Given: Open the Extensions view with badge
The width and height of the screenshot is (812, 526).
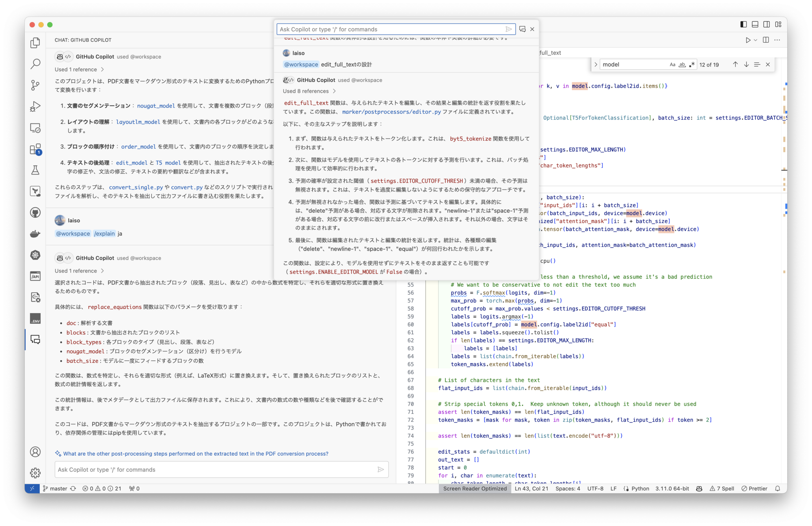Looking at the screenshot, I should coord(35,149).
